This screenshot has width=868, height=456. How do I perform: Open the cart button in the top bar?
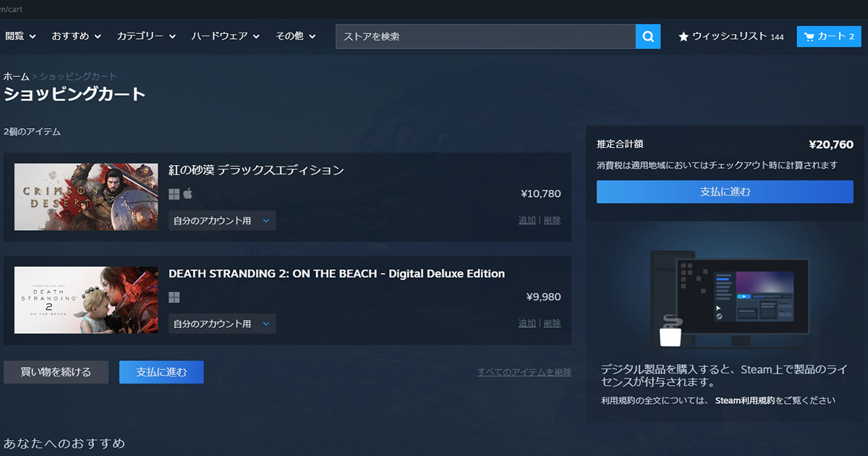point(829,36)
